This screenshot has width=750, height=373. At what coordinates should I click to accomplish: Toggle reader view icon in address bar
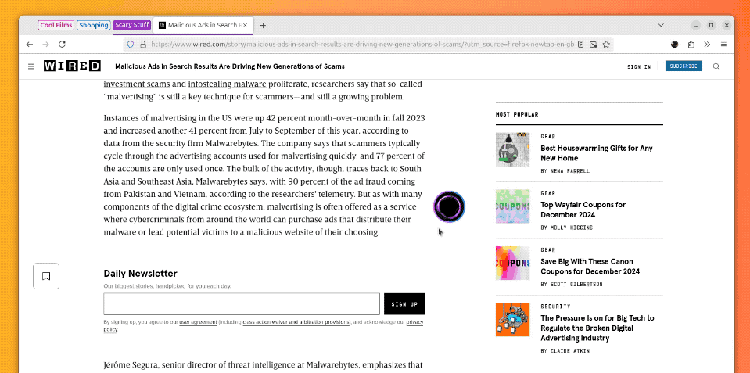581,44
